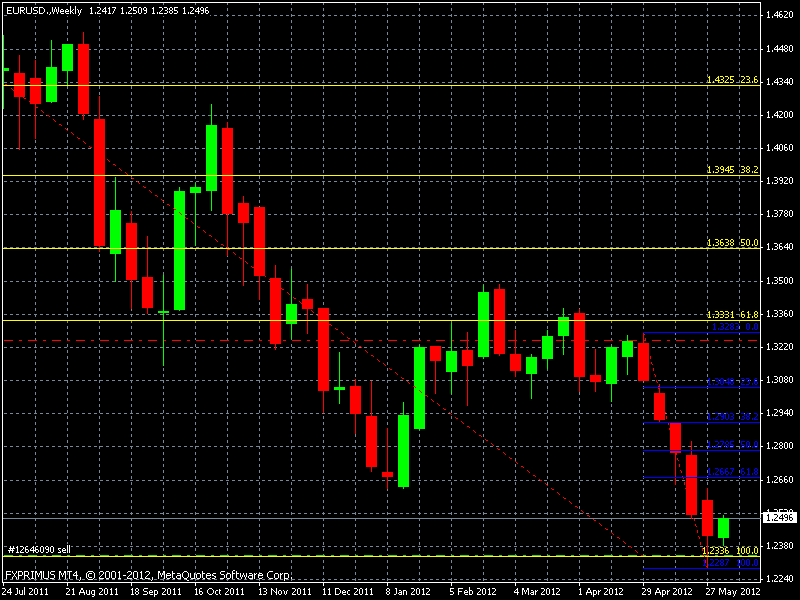Click the 1.3920 price scale value
The width and height of the screenshot is (800, 600).
click(780, 181)
